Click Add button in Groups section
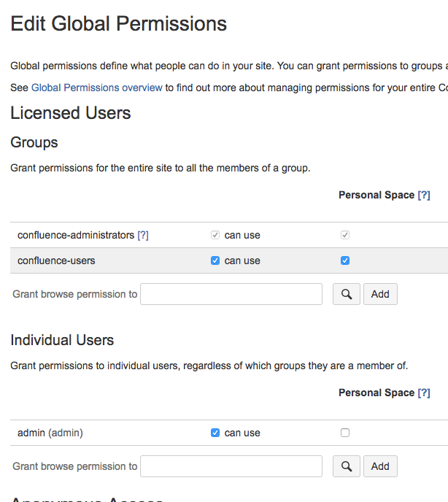The image size is (448, 502). point(380,294)
